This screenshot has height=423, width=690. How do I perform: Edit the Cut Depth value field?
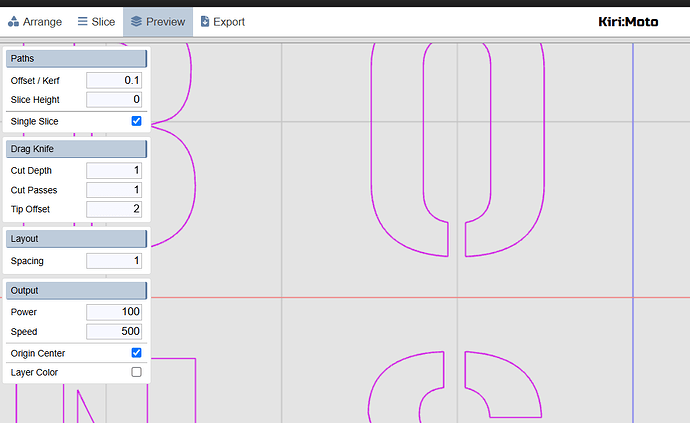[114, 170]
